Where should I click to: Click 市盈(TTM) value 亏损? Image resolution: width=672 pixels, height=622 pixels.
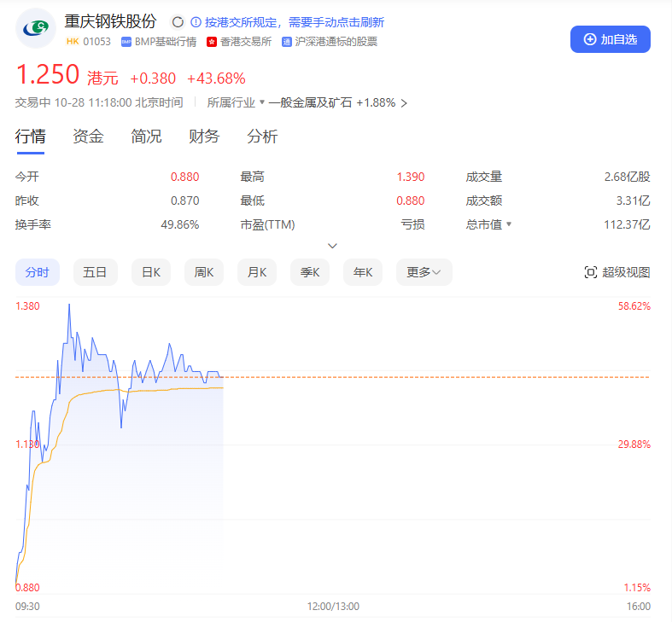click(x=412, y=224)
